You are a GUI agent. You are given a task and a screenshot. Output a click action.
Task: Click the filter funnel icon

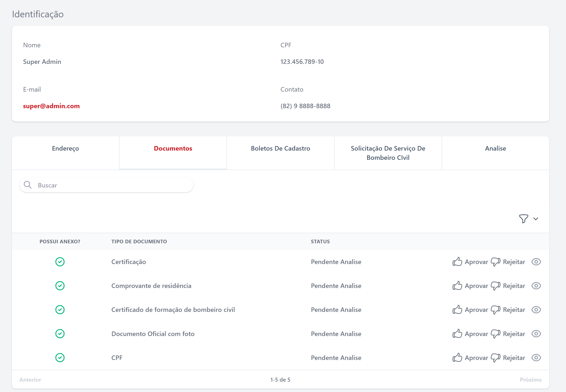coord(524,219)
